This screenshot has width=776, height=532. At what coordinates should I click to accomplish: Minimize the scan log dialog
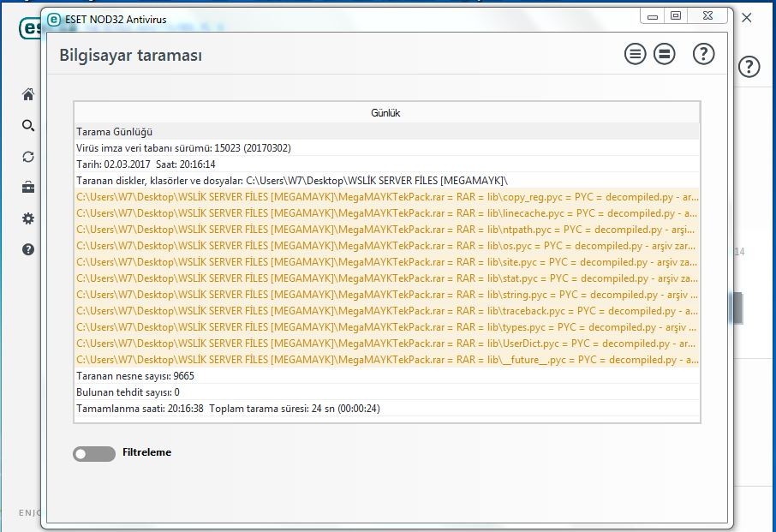pos(653,16)
